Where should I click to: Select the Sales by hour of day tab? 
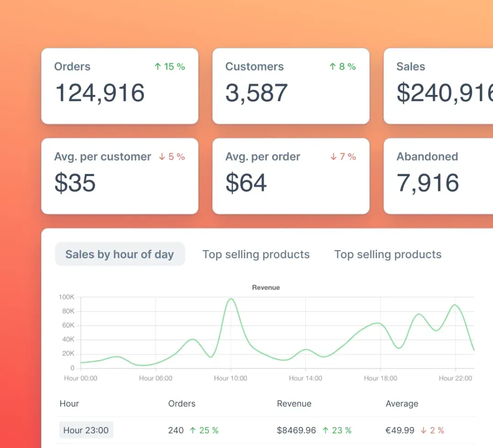pyautogui.click(x=120, y=254)
